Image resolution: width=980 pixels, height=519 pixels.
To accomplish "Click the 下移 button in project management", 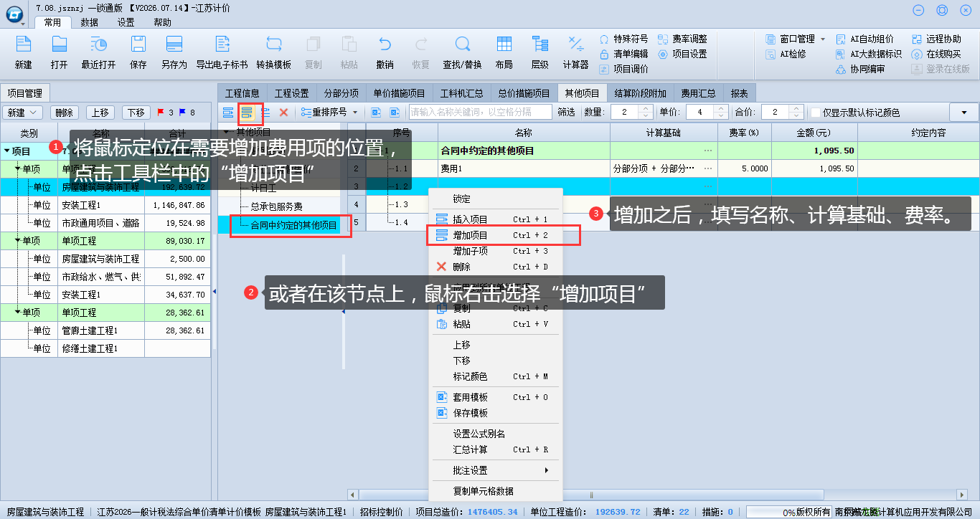I will click(x=136, y=113).
